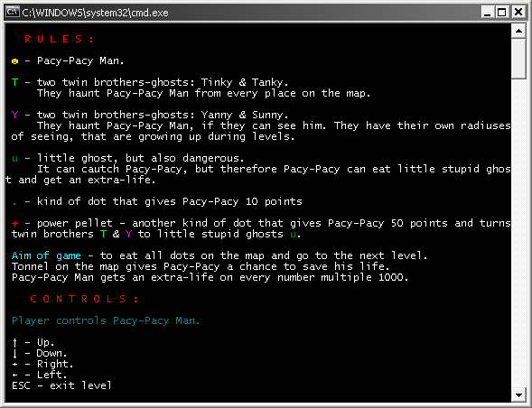
Task: Click the red RULES heading
Action: [x=59, y=39]
